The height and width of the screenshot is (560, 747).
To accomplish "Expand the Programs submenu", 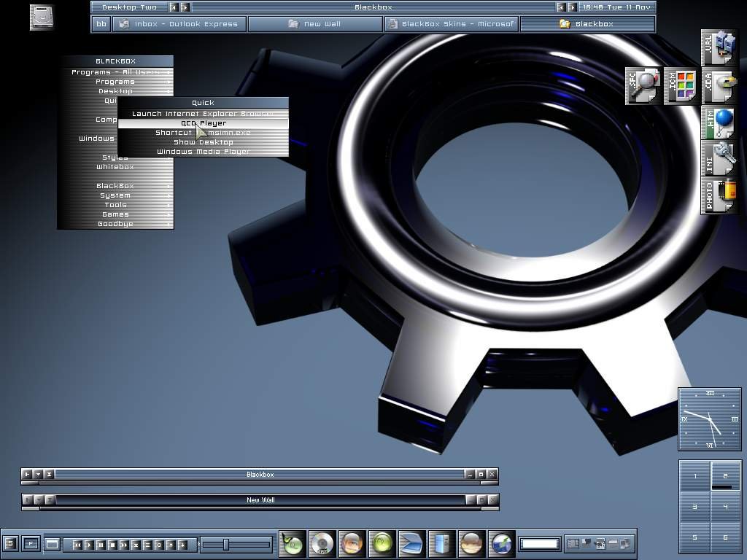I will pos(115,82).
